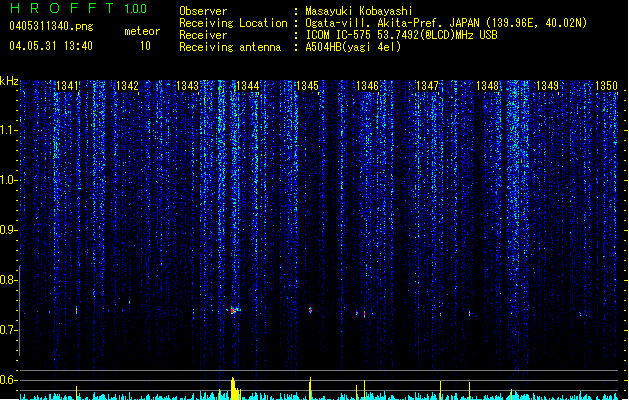Click the 1.0 kHz frequency axis label

pos(8,180)
